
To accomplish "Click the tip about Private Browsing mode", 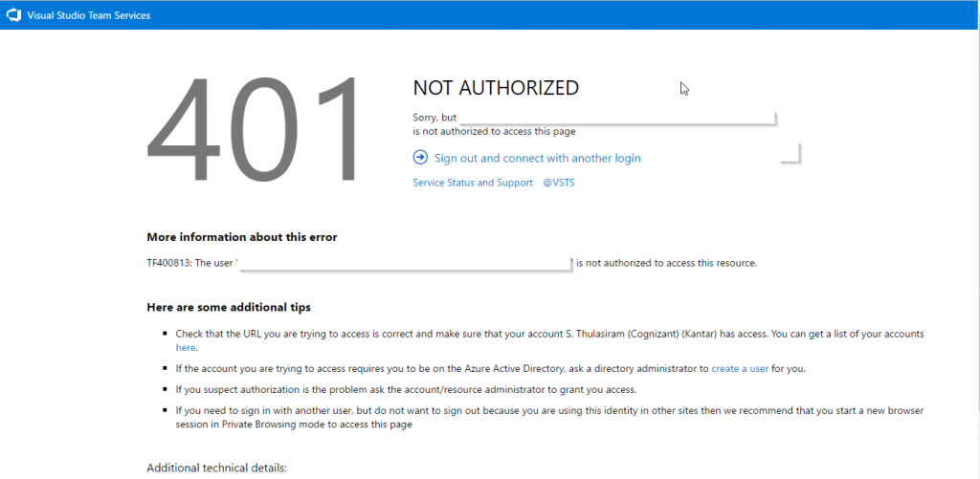I will click(x=549, y=417).
